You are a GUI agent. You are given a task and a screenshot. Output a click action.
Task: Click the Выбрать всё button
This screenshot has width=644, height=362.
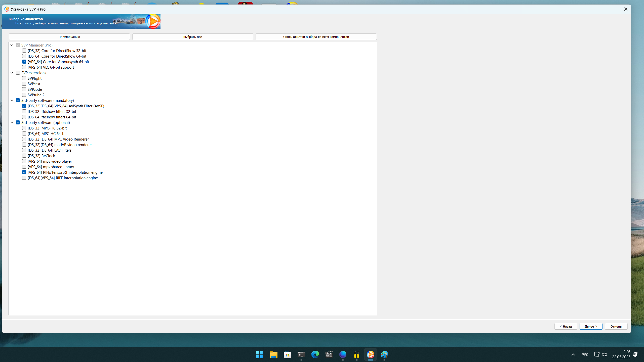point(192,37)
